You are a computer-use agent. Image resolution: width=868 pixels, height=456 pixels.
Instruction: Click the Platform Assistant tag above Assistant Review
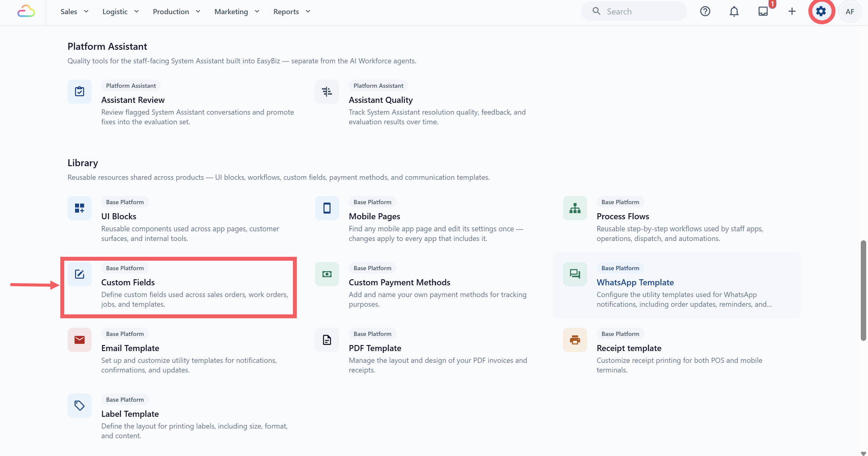(131, 86)
